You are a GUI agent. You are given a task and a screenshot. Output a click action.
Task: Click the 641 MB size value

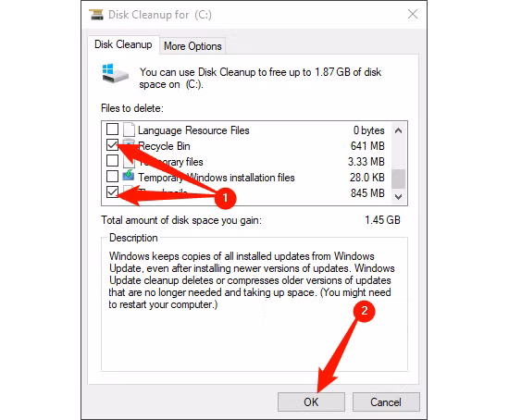point(367,146)
